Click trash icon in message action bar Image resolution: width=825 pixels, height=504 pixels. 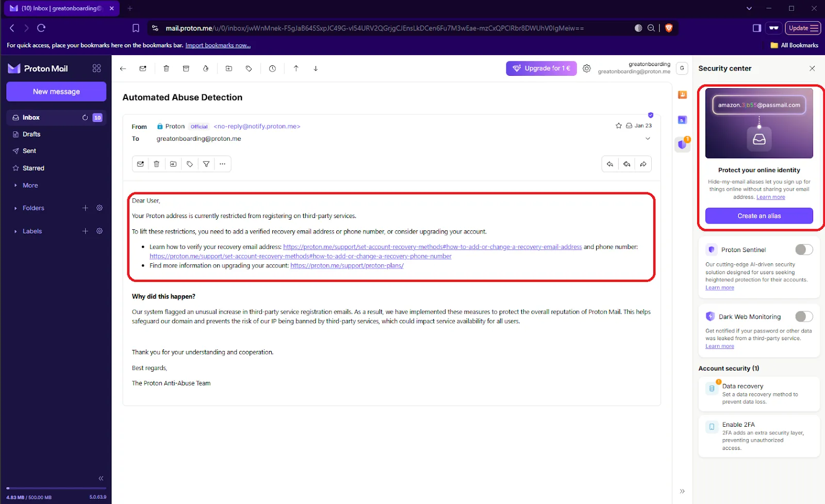click(x=157, y=164)
